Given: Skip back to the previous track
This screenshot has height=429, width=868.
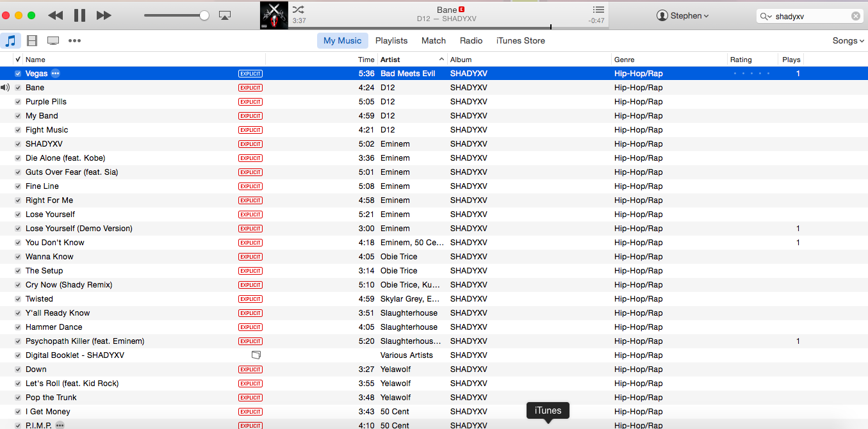Looking at the screenshot, I should pos(56,15).
